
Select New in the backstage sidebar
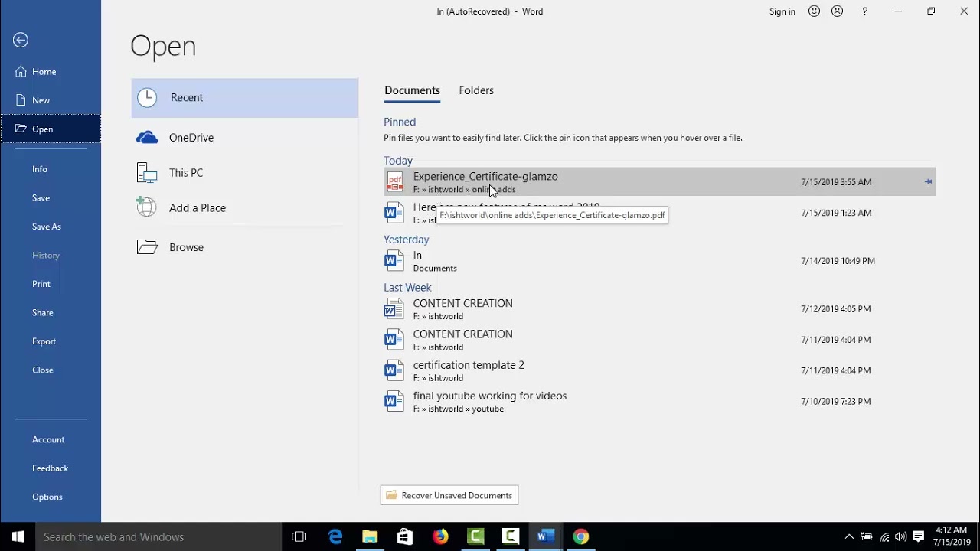pos(51,100)
